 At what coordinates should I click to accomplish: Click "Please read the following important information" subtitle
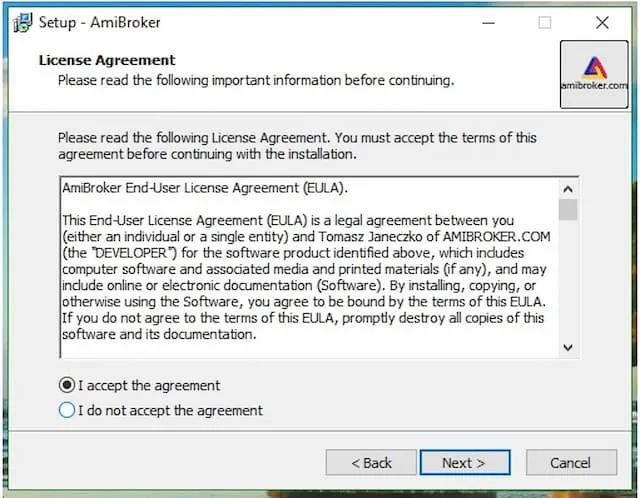tap(255, 79)
